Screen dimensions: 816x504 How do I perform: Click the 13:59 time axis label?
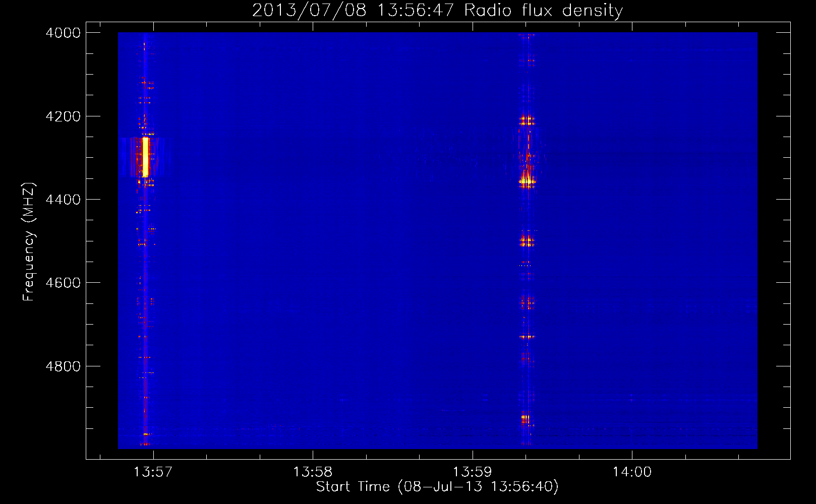point(472,472)
